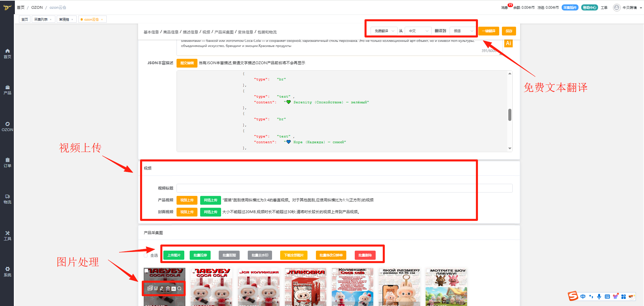The image size is (644, 306).
Task: Click the Sogou input method S icon
Action: point(573,296)
